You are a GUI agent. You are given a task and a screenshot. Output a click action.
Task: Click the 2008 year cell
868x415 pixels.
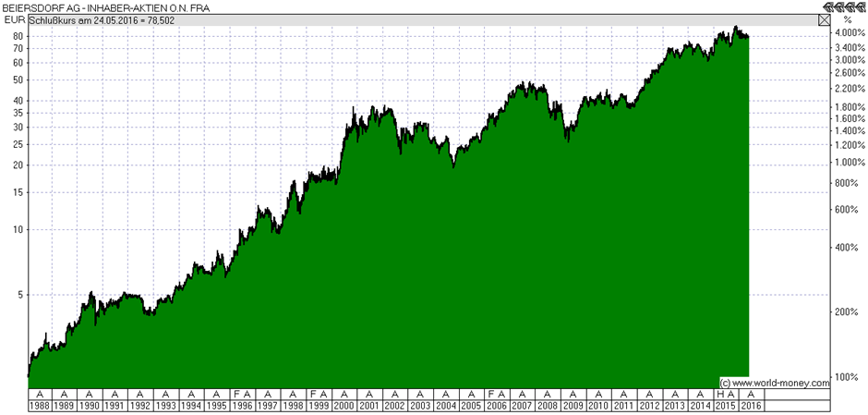pyautogui.click(x=548, y=406)
